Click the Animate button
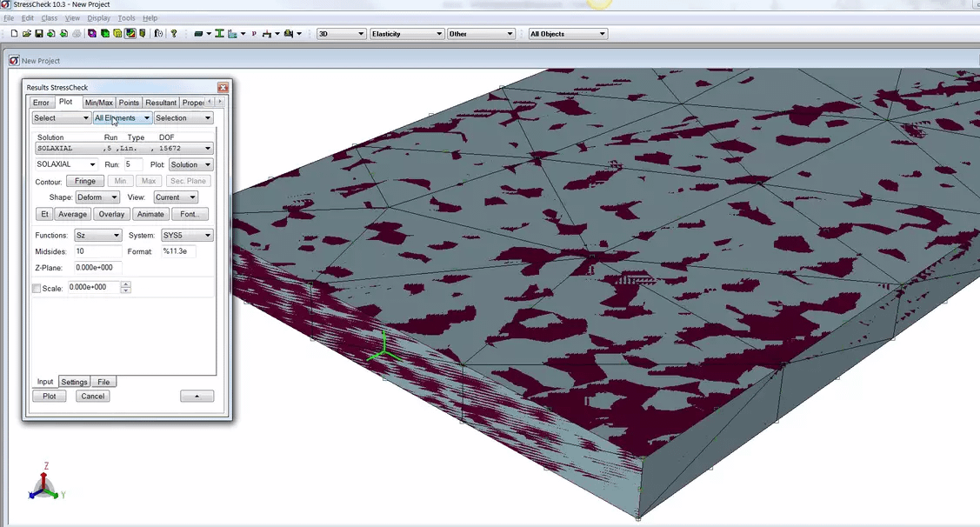Viewport: 980px width, 527px height. (x=150, y=214)
